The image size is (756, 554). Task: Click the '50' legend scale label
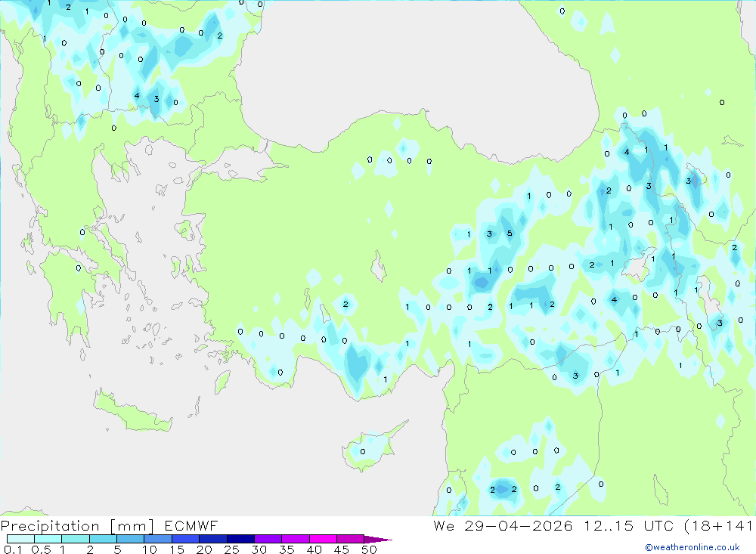coord(370,549)
